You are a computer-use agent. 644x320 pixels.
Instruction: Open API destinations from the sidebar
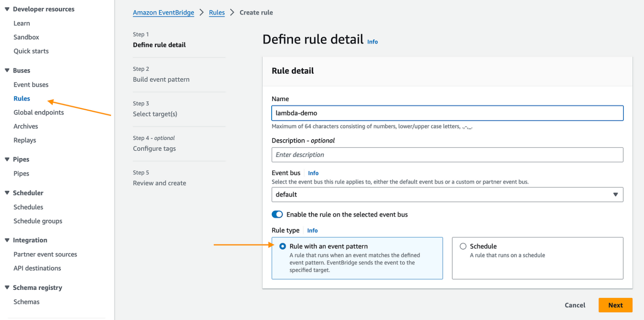(37, 268)
